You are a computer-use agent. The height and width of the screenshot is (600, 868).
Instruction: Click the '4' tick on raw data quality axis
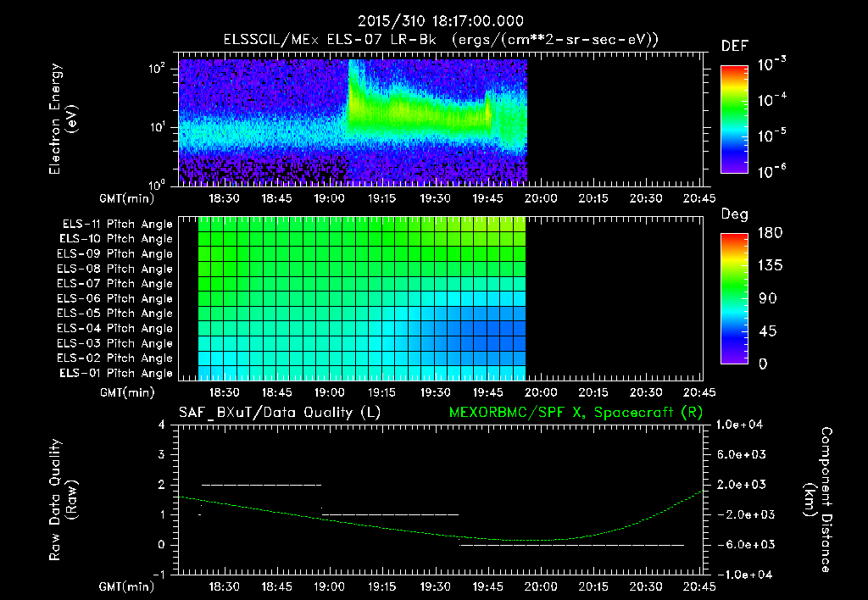pos(162,425)
